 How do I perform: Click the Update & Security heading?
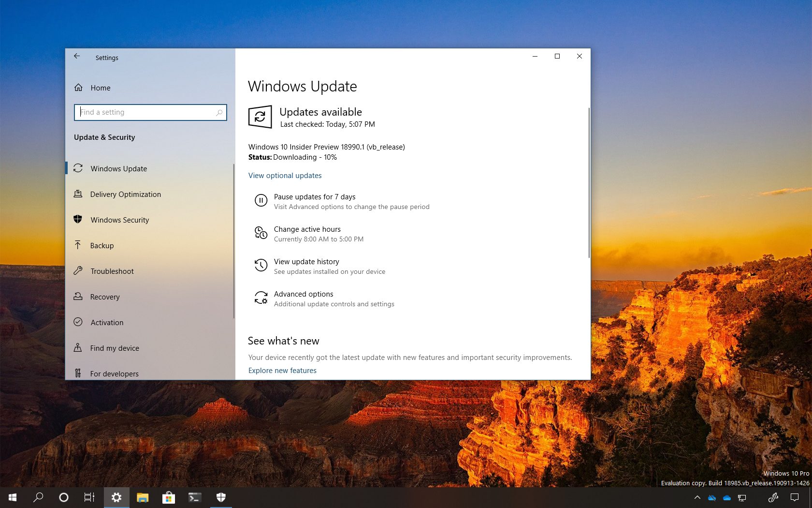click(104, 137)
